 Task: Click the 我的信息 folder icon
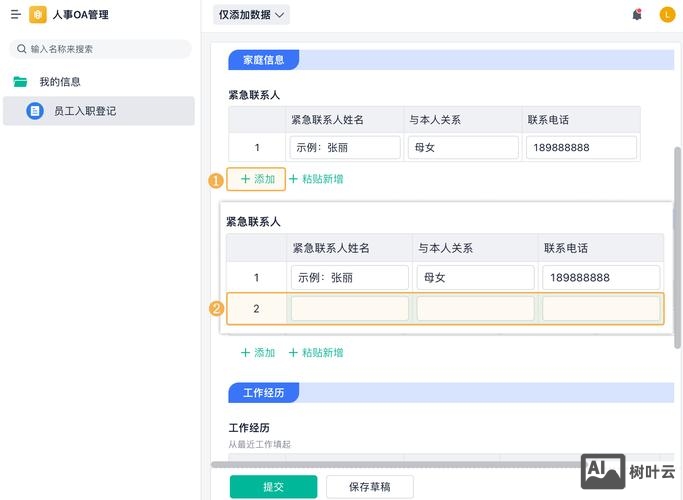point(20,81)
